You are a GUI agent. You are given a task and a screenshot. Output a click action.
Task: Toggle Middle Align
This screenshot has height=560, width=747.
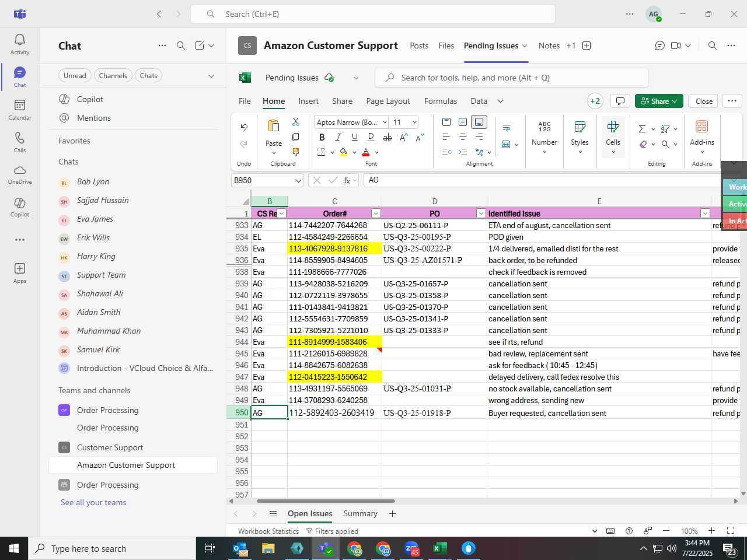(x=463, y=122)
